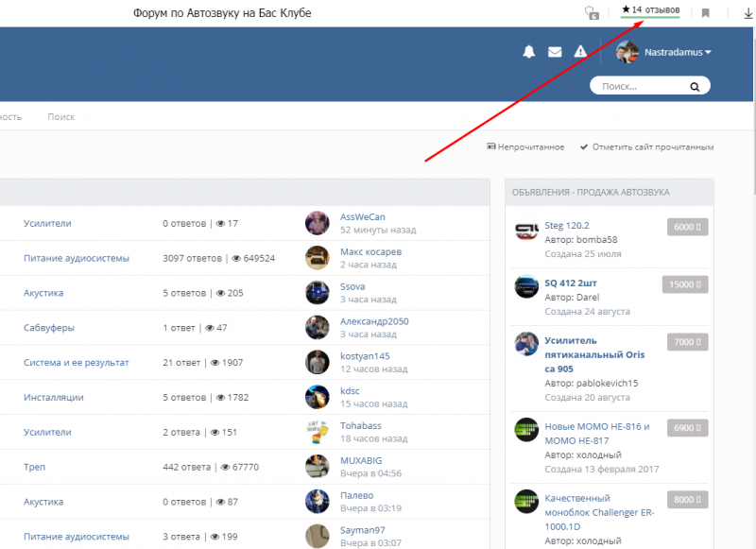Screen dimensions: 756x549
Task: Click the site protection icon in address bar
Action: point(592,13)
